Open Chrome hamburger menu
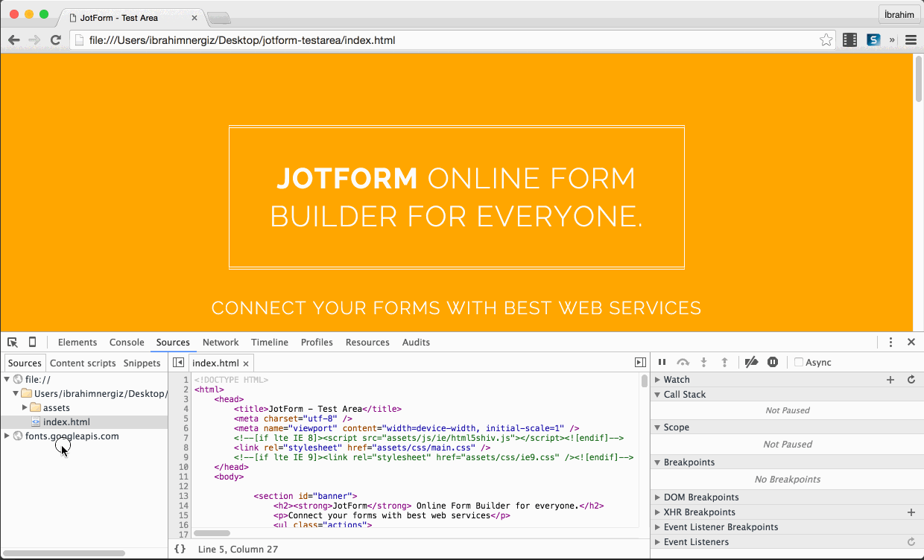This screenshot has width=924, height=560. tap(911, 40)
